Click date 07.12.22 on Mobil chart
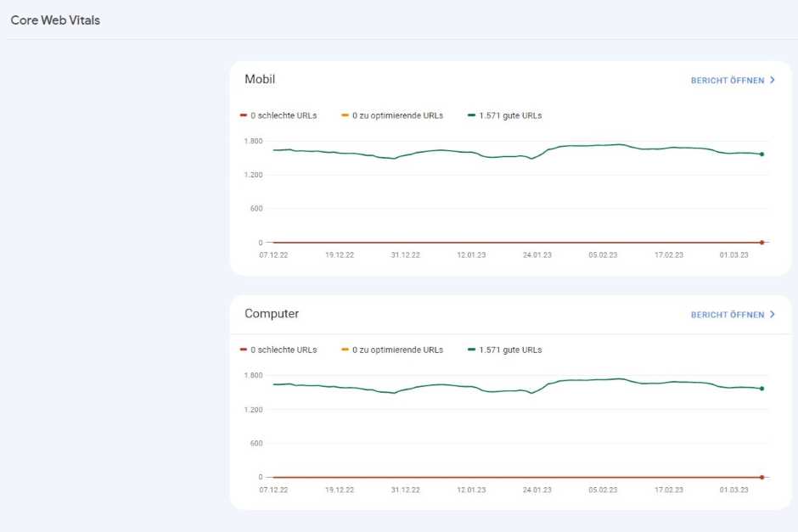Viewport: 798px width, 532px height. coord(273,255)
